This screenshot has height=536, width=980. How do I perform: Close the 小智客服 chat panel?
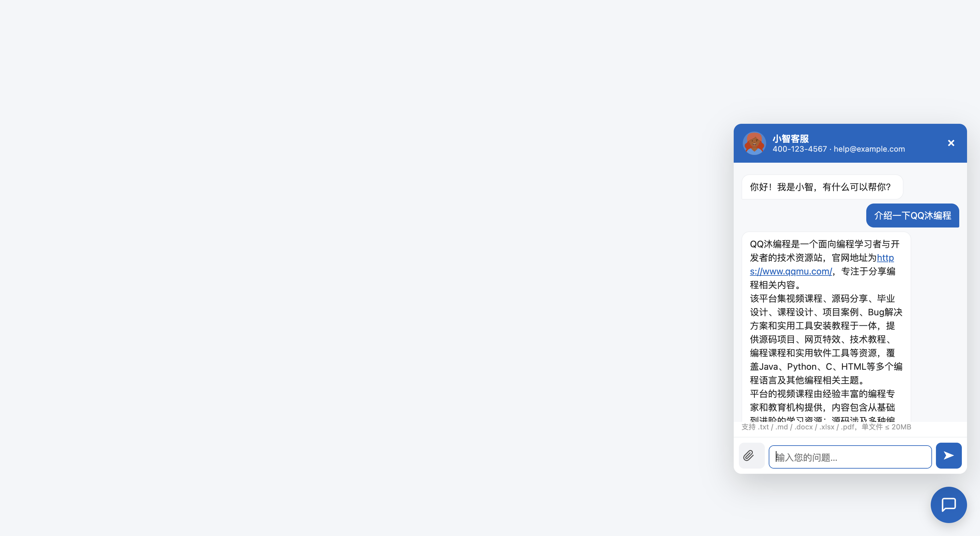pyautogui.click(x=951, y=143)
